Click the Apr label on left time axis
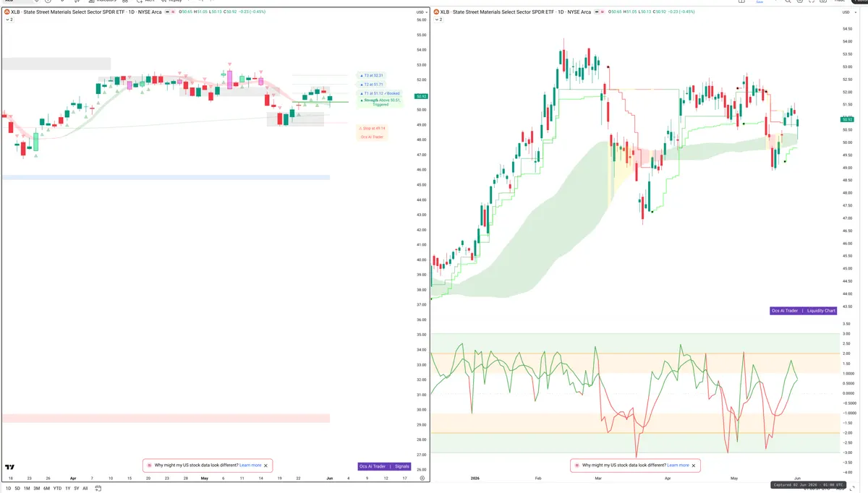 pos(73,478)
